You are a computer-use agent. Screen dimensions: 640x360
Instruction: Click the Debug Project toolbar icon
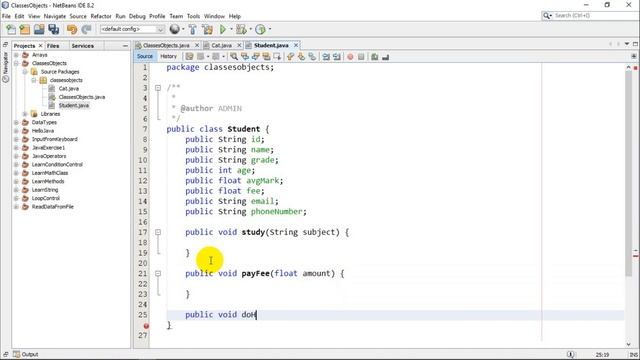tap(241, 29)
